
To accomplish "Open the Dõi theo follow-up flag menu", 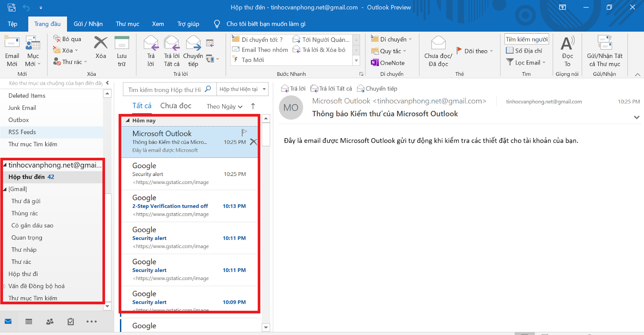I will click(x=475, y=51).
